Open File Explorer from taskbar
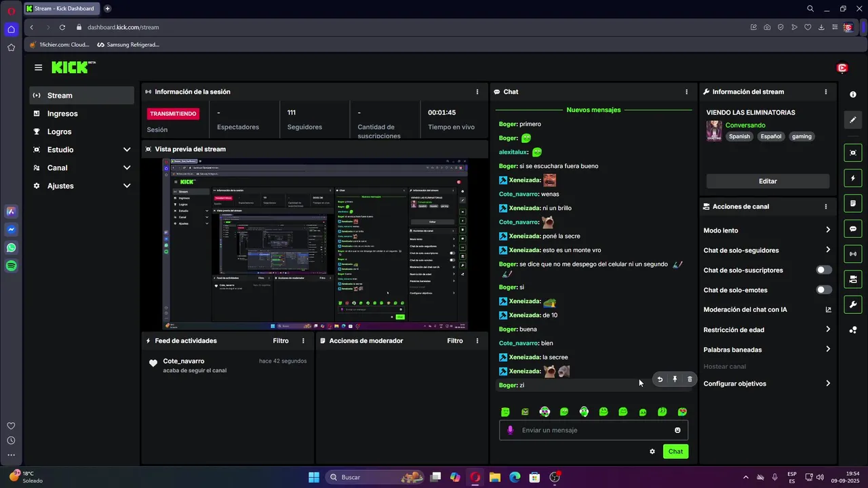 [x=494, y=477]
